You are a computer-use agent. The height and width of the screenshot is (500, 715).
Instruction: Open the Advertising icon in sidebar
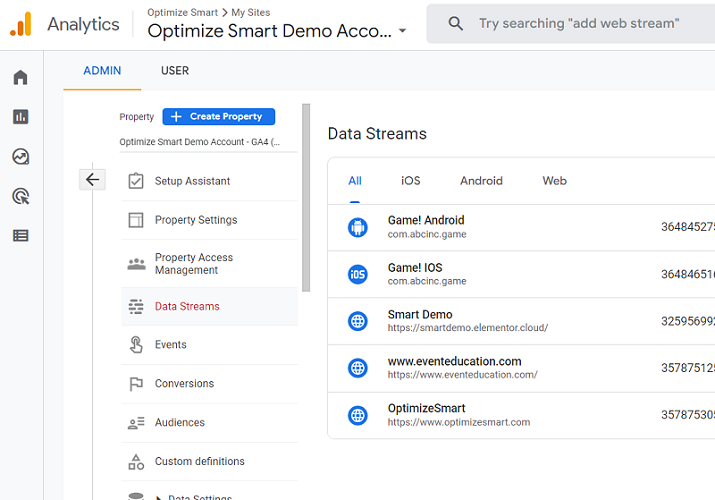point(20,196)
